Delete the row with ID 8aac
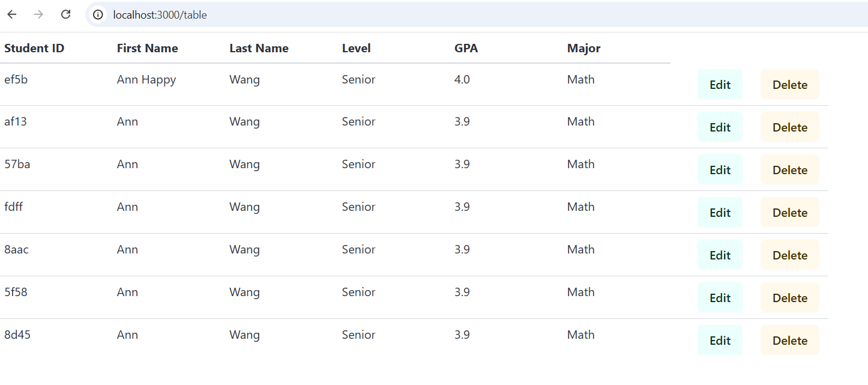 (789, 255)
